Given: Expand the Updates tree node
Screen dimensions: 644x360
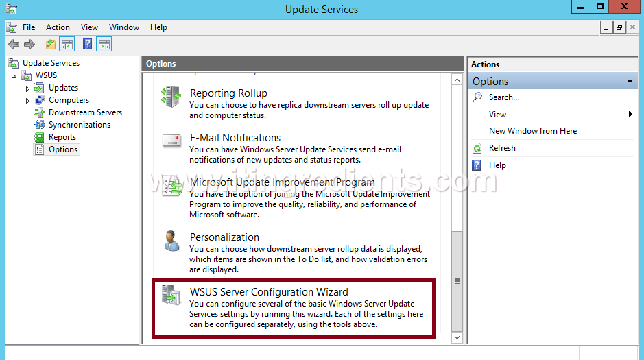Looking at the screenshot, I should tap(27, 88).
